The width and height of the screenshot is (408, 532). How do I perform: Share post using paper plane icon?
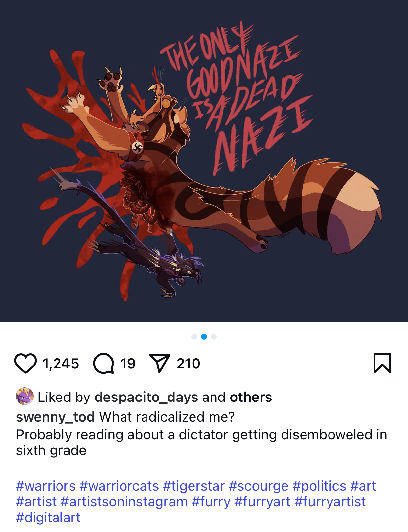pyautogui.click(x=160, y=363)
